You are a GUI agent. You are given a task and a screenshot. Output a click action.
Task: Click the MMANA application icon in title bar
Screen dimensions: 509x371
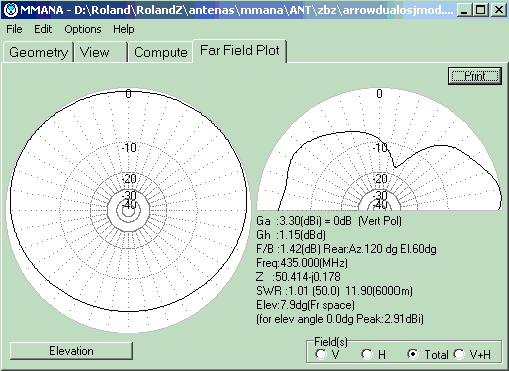pyautogui.click(x=11, y=10)
